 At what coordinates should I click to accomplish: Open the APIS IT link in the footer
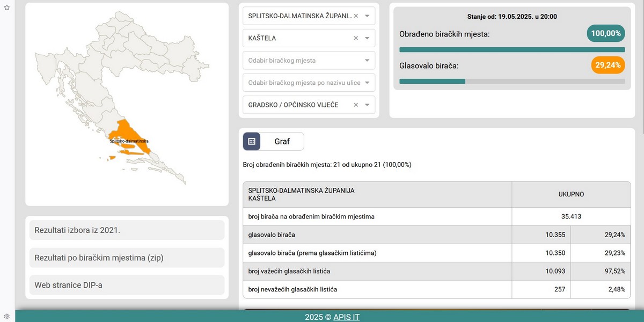click(346, 317)
